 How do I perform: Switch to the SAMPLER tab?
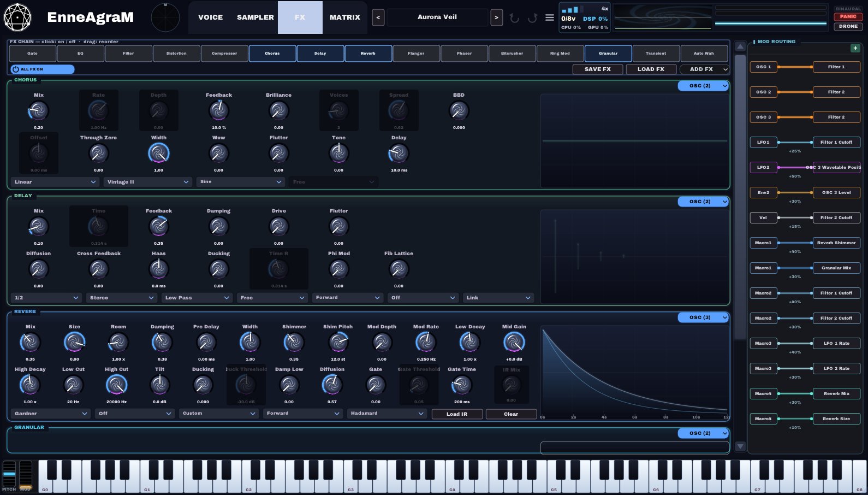pos(255,17)
